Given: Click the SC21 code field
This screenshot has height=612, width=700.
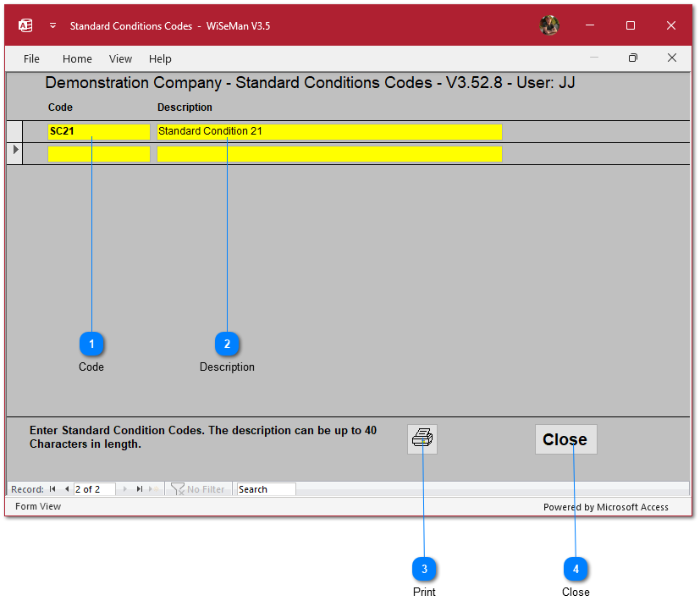Looking at the screenshot, I should click(x=99, y=132).
